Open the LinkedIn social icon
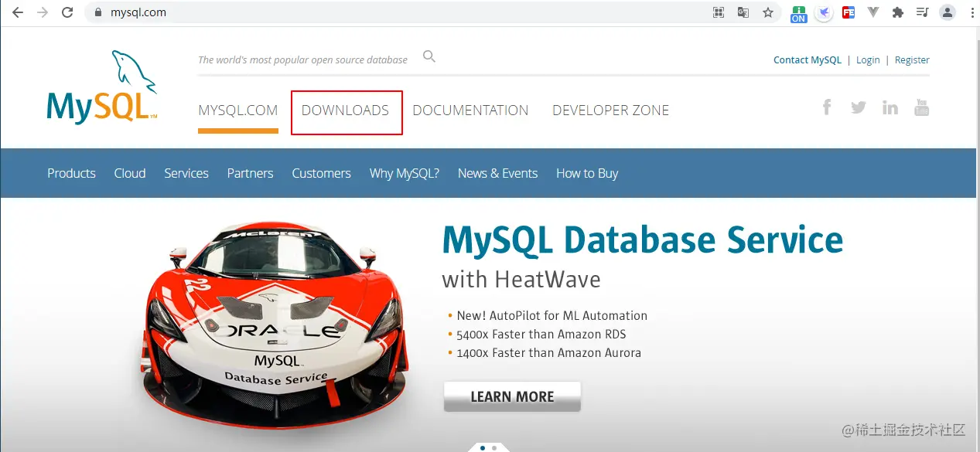The width and height of the screenshot is (980, 452). pyautogui.click(x=890, y=107)
